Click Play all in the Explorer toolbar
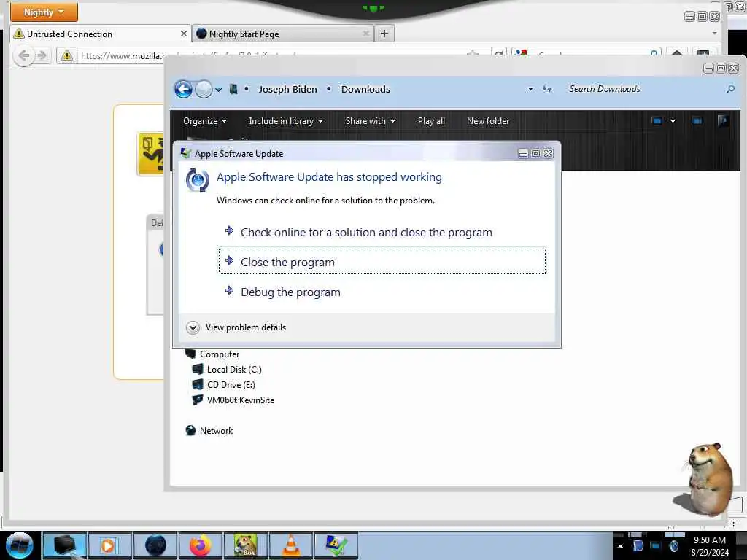The image size is (747, 560). (431, 121)
